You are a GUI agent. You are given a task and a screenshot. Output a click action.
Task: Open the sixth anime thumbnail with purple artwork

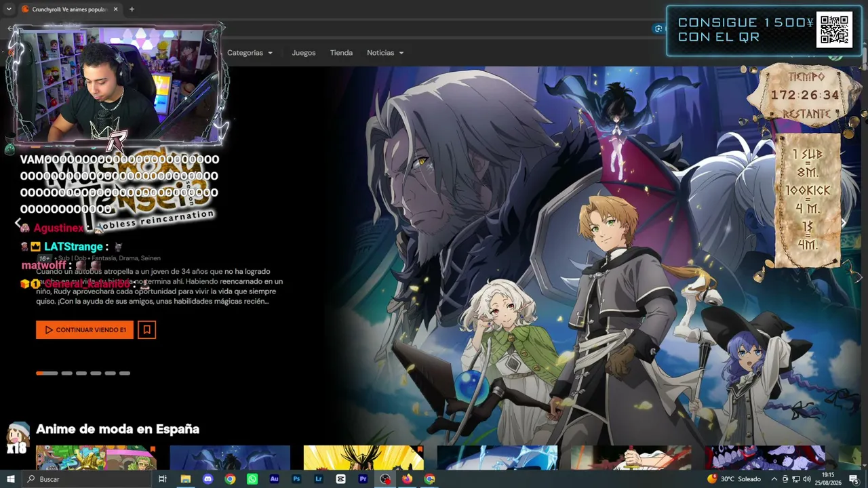(765, 457)
